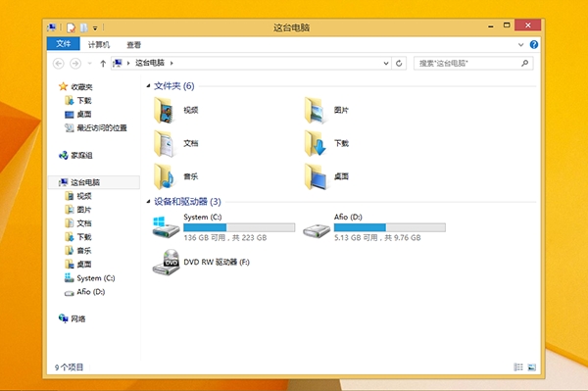Click the system menu icon in title bar
The width and height of the screenshot is (588, 391).
(52, 27)
